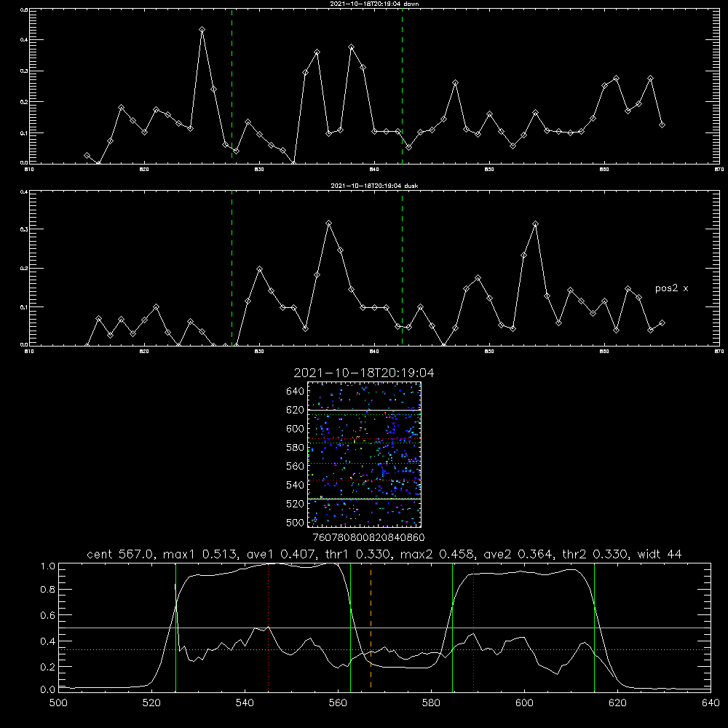
Task: Click the second green dashed line in dusk plot
Action: click(x=402, y=269)
